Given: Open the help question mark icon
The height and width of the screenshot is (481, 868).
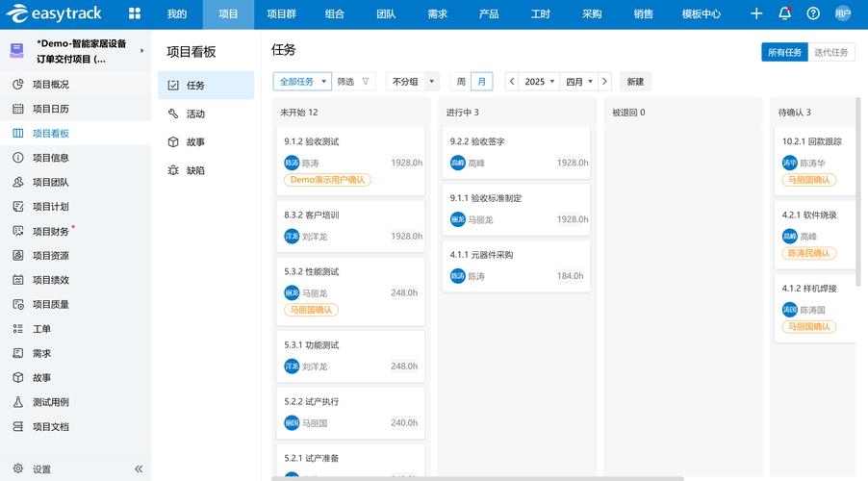Looking at the screenshot, I should click(x=813, y=13).
